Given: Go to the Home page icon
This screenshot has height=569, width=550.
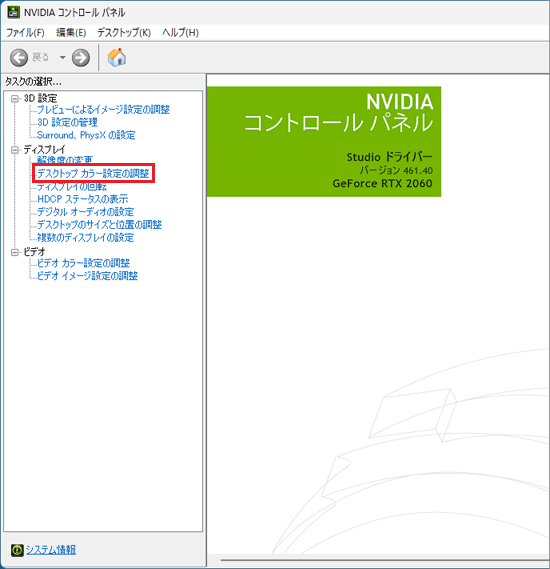Looking at the screenshot, I should [x=117, y=57].
